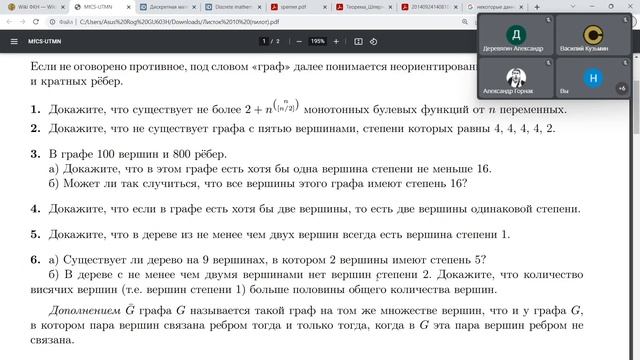The width and height of the screenshot is (640, 360).
Task: Click the 195% zoom level field
Action: (318, 41)
